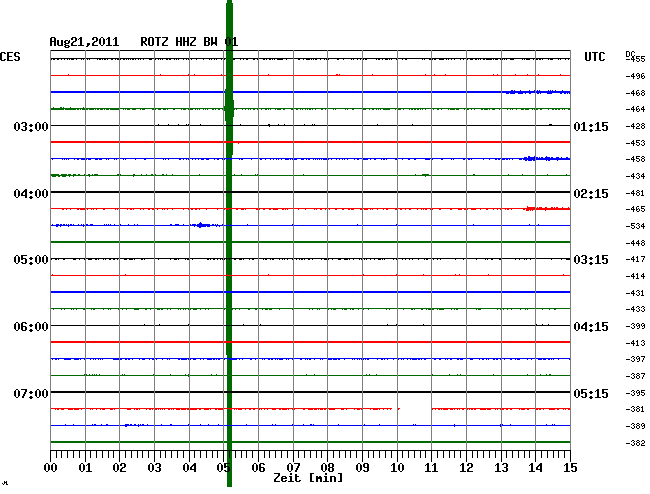Click minute axis tick label 08
This screenshot has width=650, height=494.
(x=327, y=468)
